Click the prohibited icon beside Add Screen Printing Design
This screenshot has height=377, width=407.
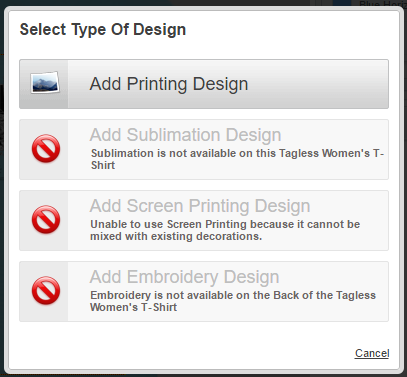point(46,220)
